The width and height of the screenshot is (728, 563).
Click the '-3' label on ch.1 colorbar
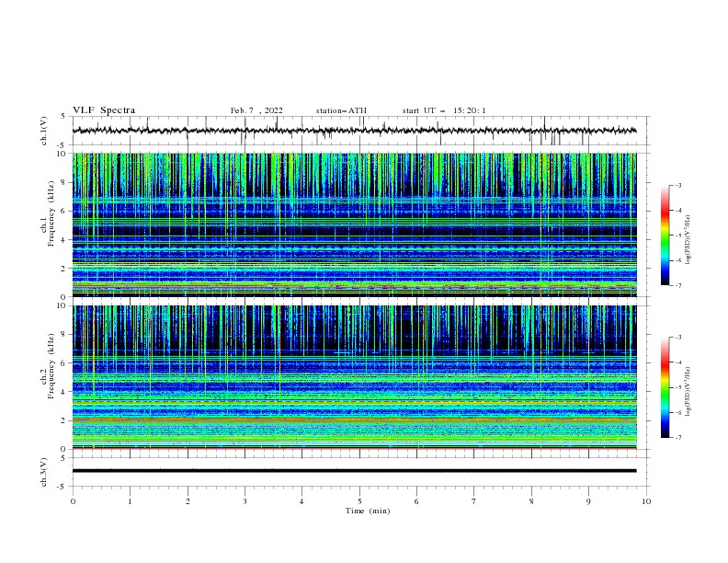click(677, 185)
